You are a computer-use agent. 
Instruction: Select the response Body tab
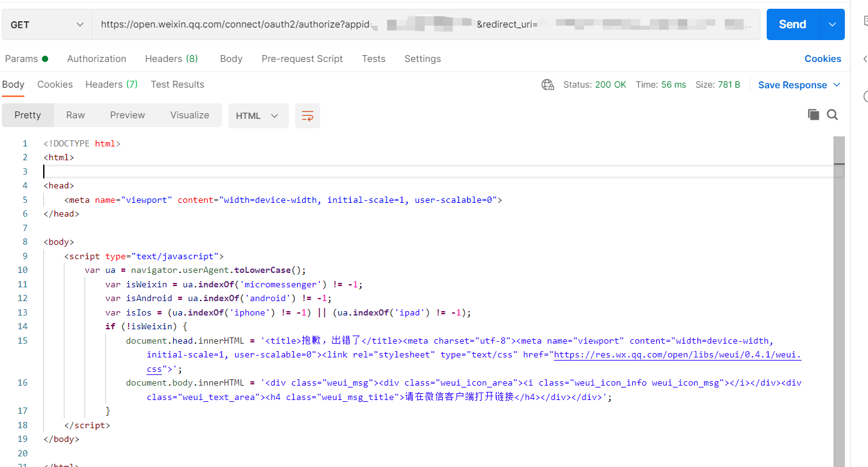(x=13, y=85)
